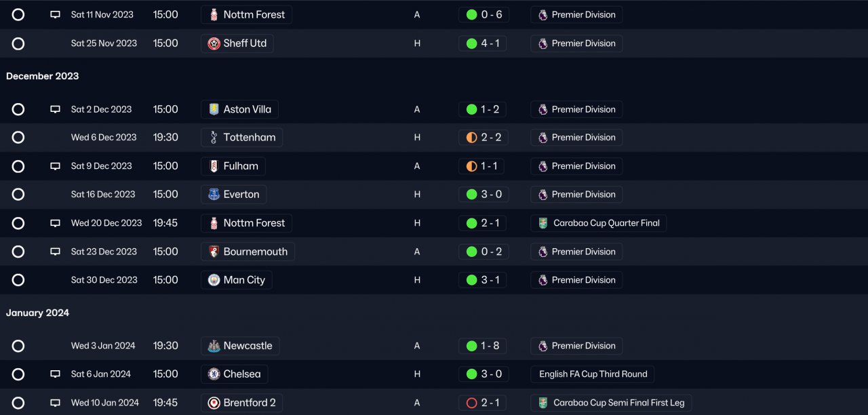This screenshot has width=868, height=415.
Task: Click the Carabao Cup Quarter Final trophy icon
Action: [542, 223]
